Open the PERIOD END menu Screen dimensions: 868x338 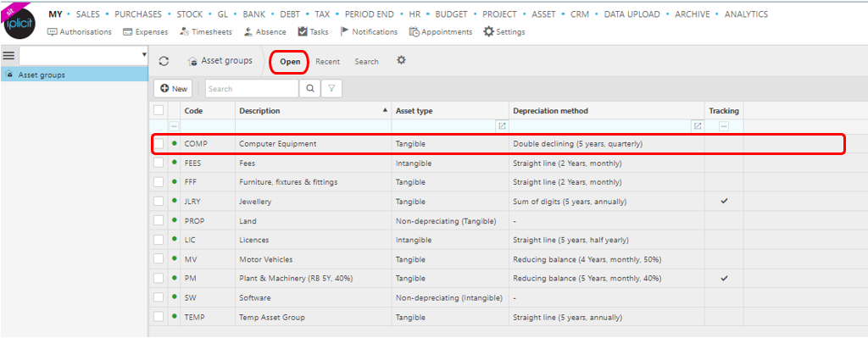370,14
